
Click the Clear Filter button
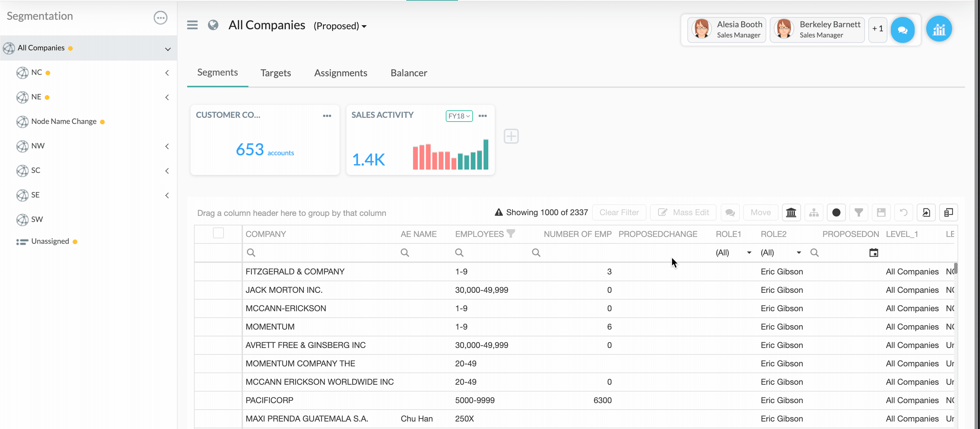[x=619, y=212]
